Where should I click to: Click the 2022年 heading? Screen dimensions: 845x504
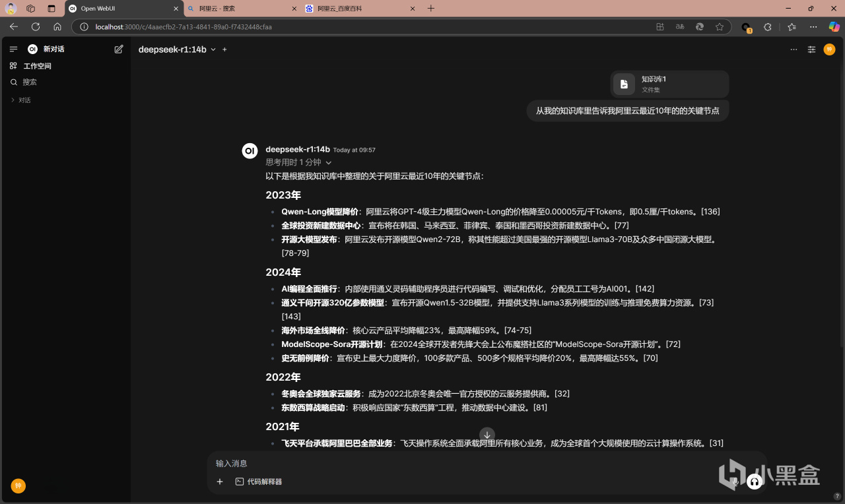coord(283,377)
